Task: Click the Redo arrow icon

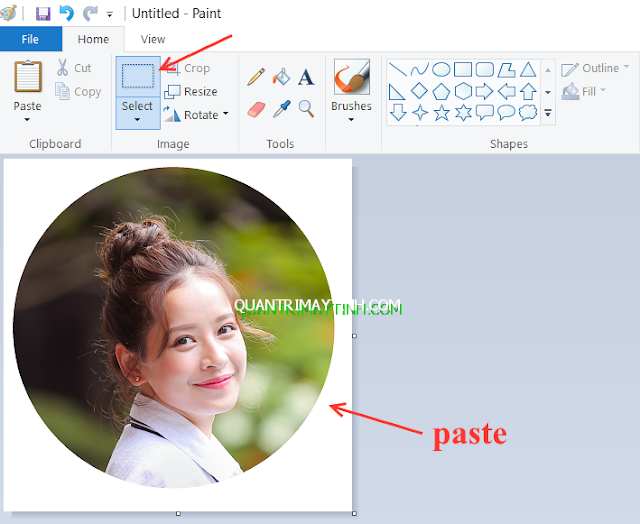Action: point(90,14)
